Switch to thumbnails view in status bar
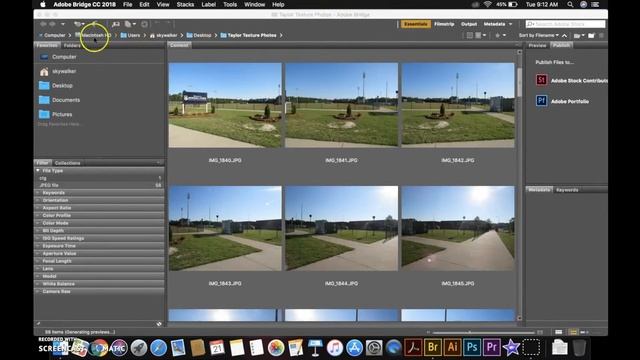The height and width of the screenshot is (360, 640). (573, 332)
